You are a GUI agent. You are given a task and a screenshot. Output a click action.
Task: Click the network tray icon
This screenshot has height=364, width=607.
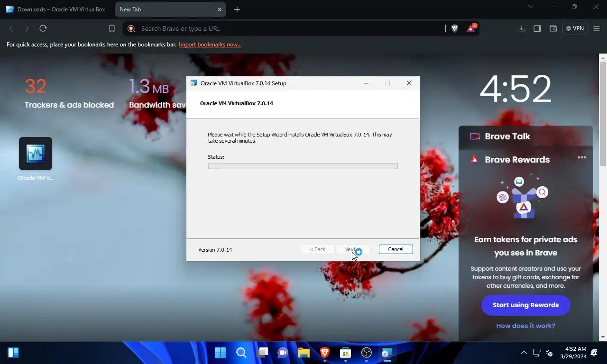click(537, 353)
